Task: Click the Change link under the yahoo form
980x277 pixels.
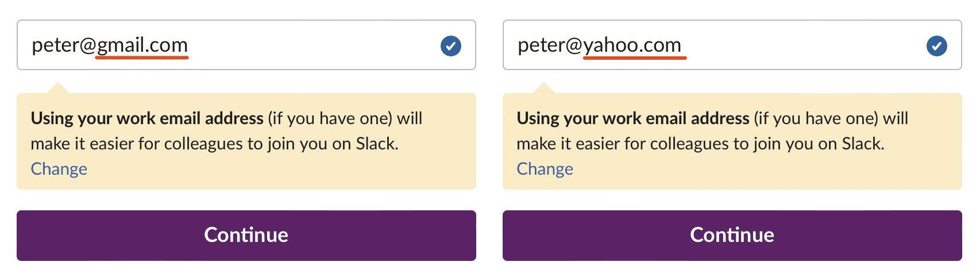Action: [545, 169]
